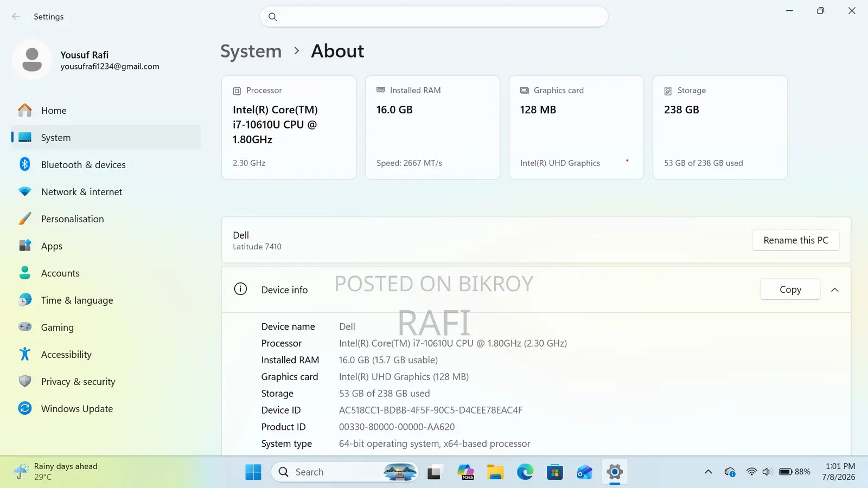Go to Home settings page
This screenshot has height=488, width=868.
coord(106,110)
